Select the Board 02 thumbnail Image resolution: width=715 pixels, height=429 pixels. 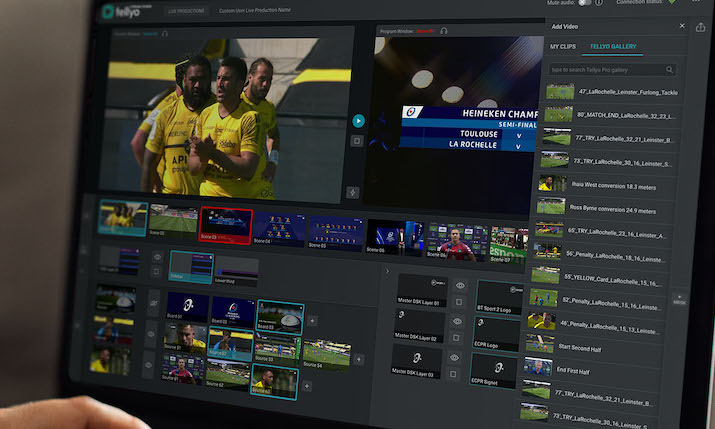233,310
